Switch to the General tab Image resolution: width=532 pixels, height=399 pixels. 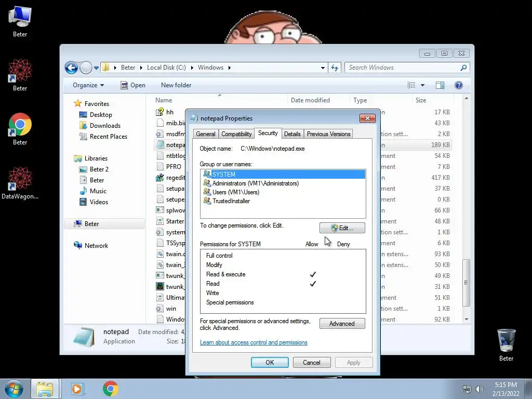coord(206,134)
